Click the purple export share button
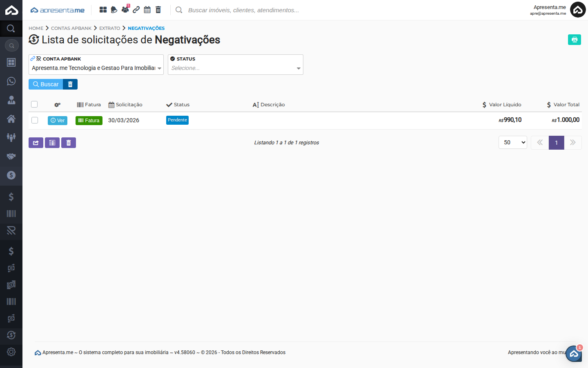 [x=36, y=143]
